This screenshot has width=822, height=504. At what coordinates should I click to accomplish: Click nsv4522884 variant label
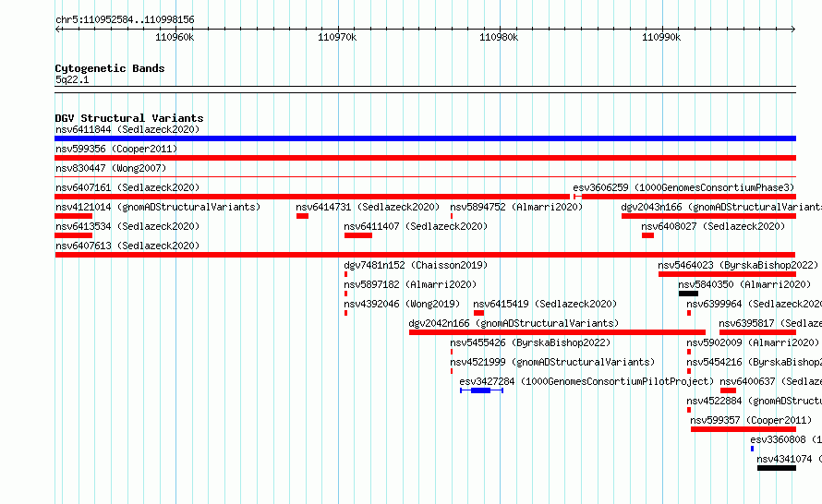pos(754,401)
